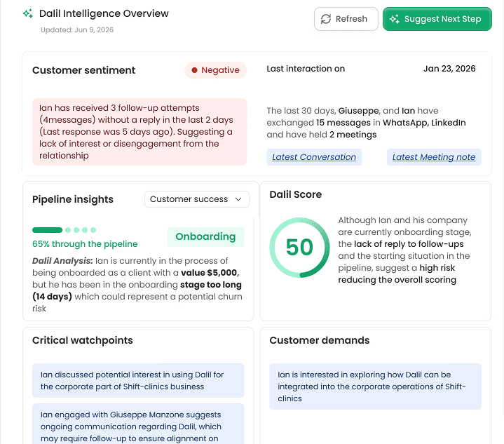The image size is (504, 444).
Task: Click the customer demand about corporate operations integration
Action: 376,386
